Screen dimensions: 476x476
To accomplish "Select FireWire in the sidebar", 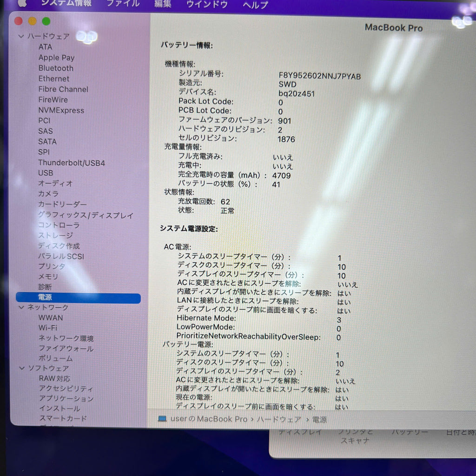I will pyautogui.click(x=53, y=99).
